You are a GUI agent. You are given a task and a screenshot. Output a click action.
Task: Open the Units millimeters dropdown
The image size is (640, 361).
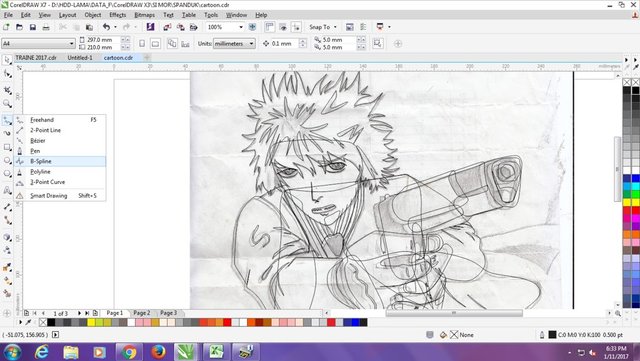[251, 43]
